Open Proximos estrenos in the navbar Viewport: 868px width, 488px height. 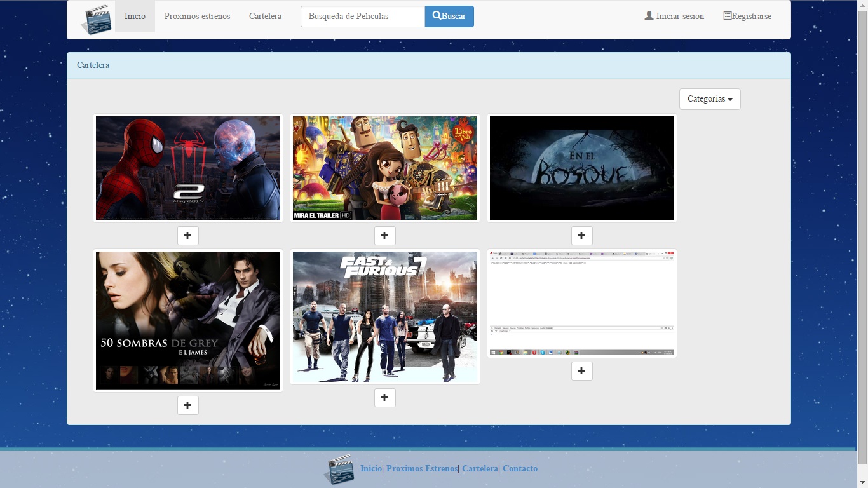[197, 17]
